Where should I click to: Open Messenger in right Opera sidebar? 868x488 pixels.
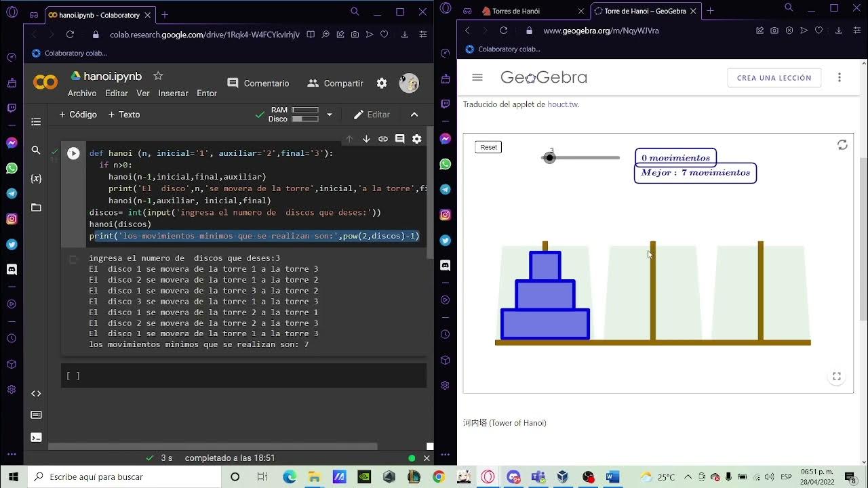pos(446,139)
